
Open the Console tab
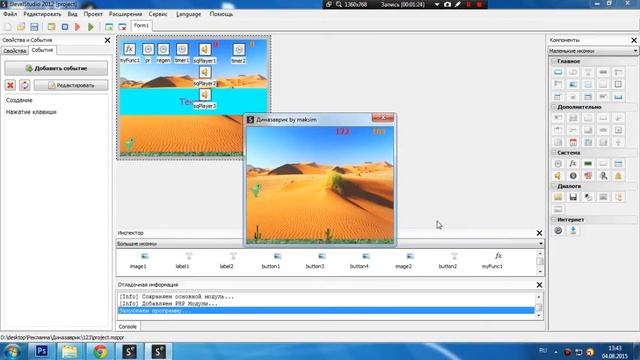click(x=128, y=327)
